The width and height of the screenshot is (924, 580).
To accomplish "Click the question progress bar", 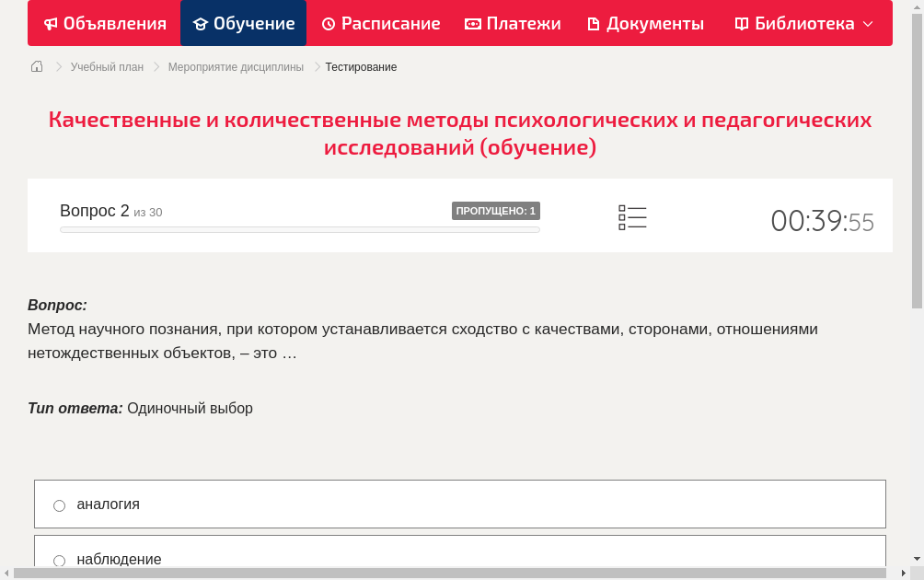I will point(299,229).
